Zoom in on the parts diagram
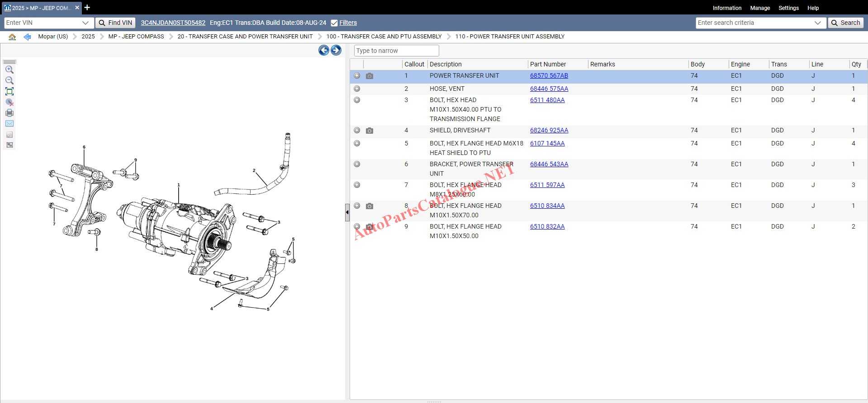The image size is (868, 403). coord(9,70)
